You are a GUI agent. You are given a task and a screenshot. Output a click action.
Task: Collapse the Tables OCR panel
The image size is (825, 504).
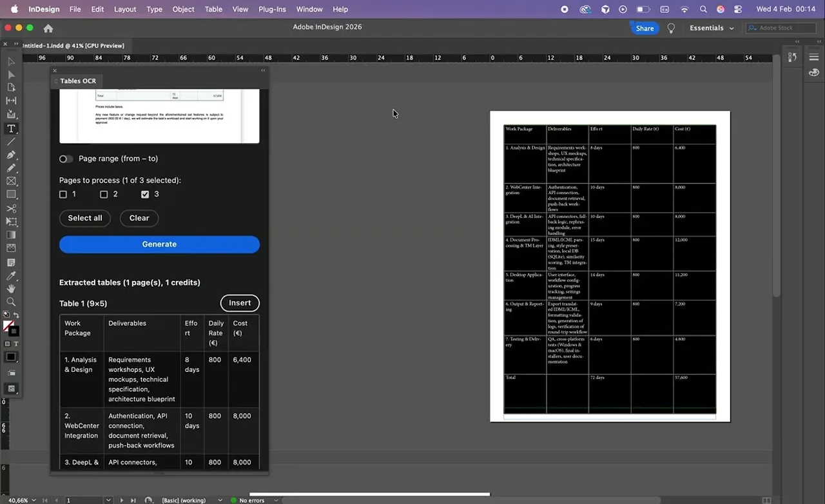pos(263,70)
